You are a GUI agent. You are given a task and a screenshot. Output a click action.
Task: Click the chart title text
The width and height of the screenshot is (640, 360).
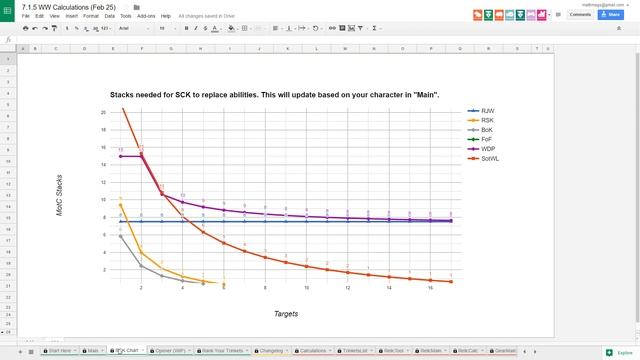pyautogui.click(x=274, y=95)
